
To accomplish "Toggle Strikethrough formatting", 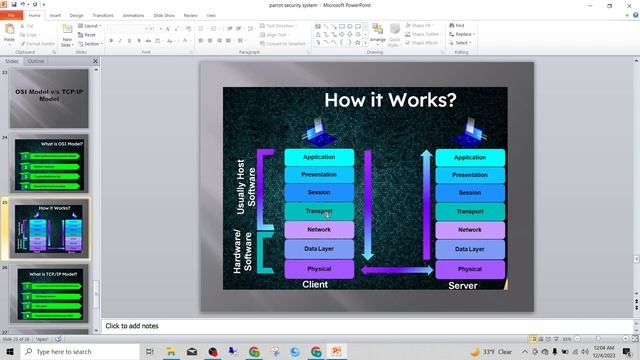I will pyautogui.click(x=148, y=41).
